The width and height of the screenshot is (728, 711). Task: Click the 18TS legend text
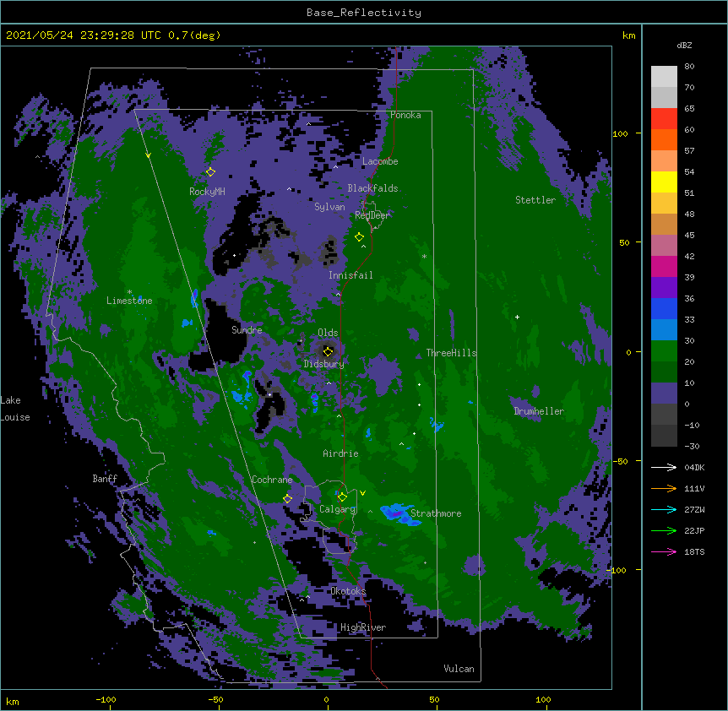coord(694,551)
